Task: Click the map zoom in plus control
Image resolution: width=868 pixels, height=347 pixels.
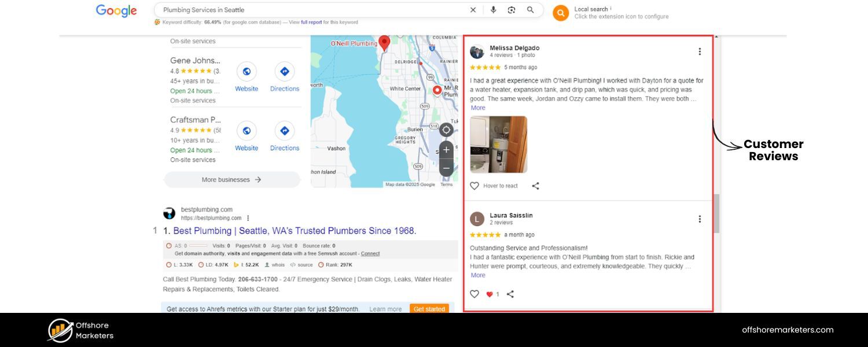Action: pos(446,149)
